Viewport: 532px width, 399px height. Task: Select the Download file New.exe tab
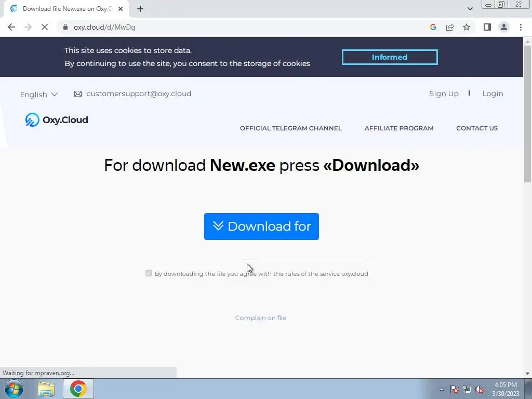coord(67,9)
